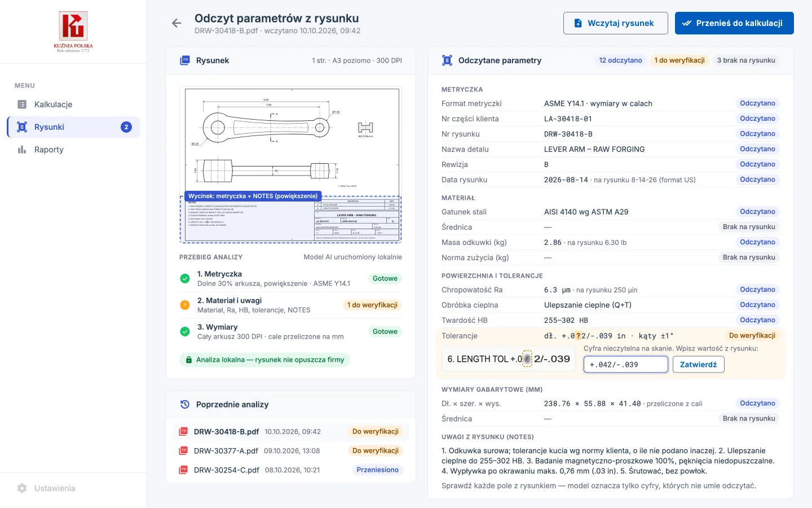Click the orange warning icon beside Materiał i uwagi
The width and height of the screenshot is (812, 508).
pos(185,305)
